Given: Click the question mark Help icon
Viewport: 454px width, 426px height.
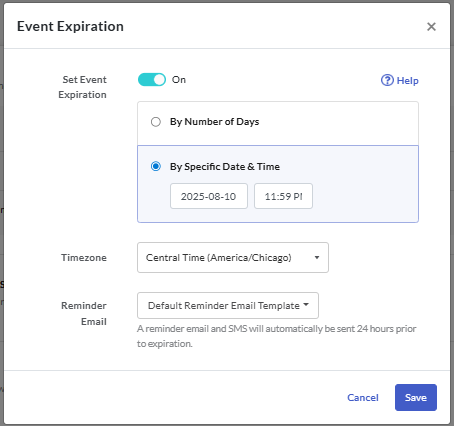Looking at the screenshot, I should click(x=387, y=80).
